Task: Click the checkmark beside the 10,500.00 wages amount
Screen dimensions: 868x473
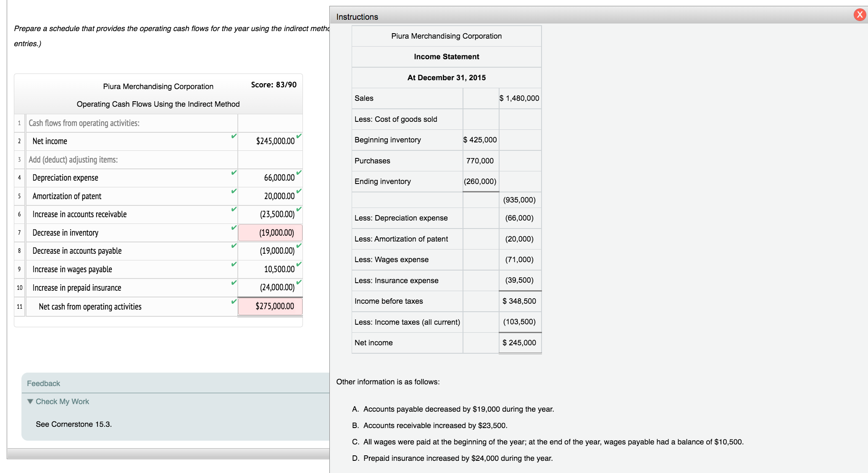Action: click(298, 264)
